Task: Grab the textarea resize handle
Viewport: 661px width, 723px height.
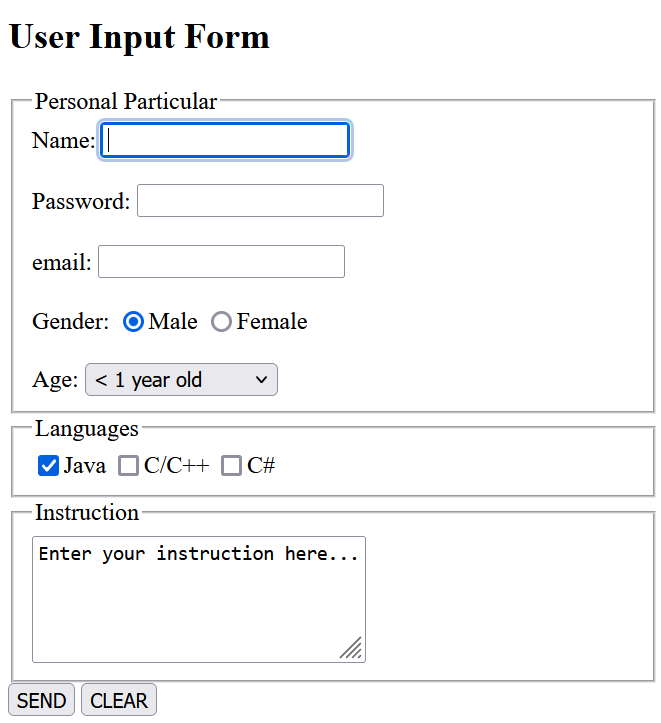Action: tap(351, 648)
